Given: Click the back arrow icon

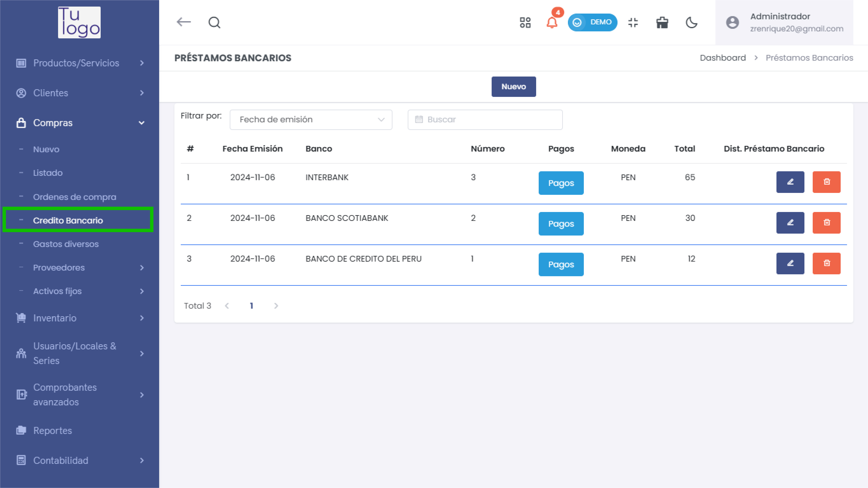Looking at the screenshot, I should click(x=184, y=22).
